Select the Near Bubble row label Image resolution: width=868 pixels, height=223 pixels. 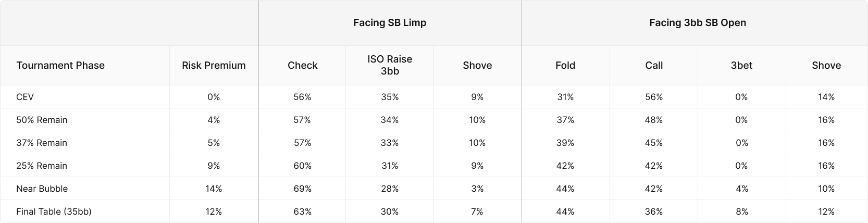pyautogui.click(x=42, y=189)
